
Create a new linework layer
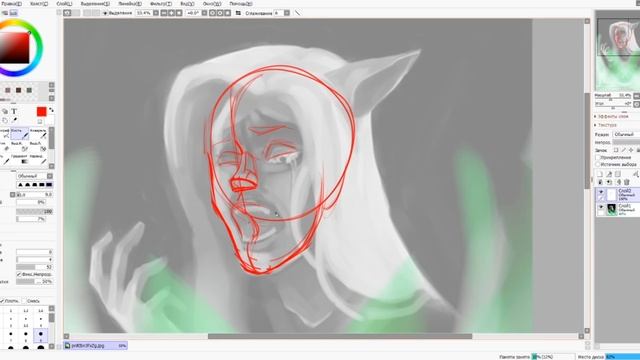point(609,174)
